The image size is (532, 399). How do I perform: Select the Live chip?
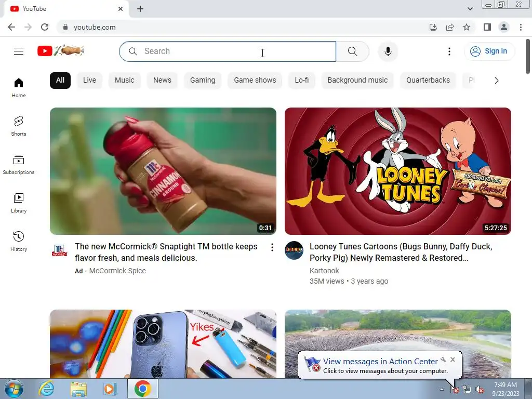[89, 81]
